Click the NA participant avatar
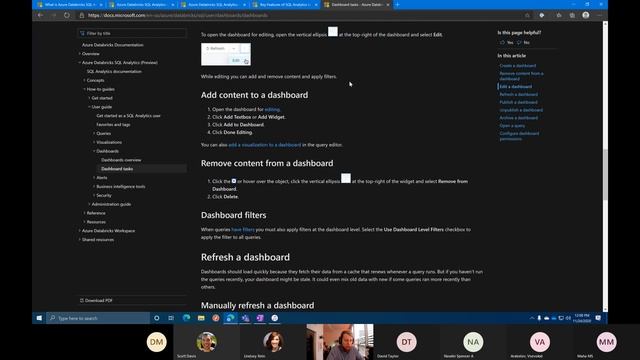 [x=473, y=342]
